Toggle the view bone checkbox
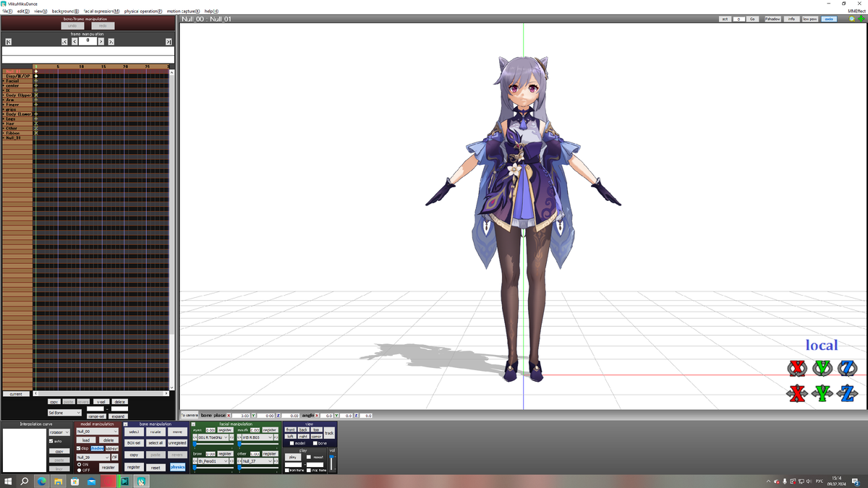Viewport: 868px width, 488px height. click(x=315, y=443)
